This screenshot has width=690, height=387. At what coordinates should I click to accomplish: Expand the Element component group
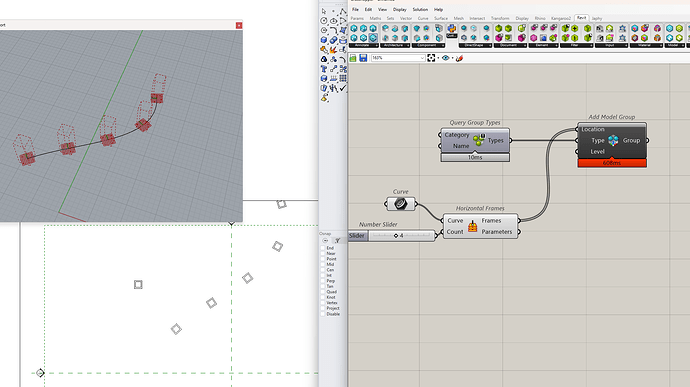(543, 45)
